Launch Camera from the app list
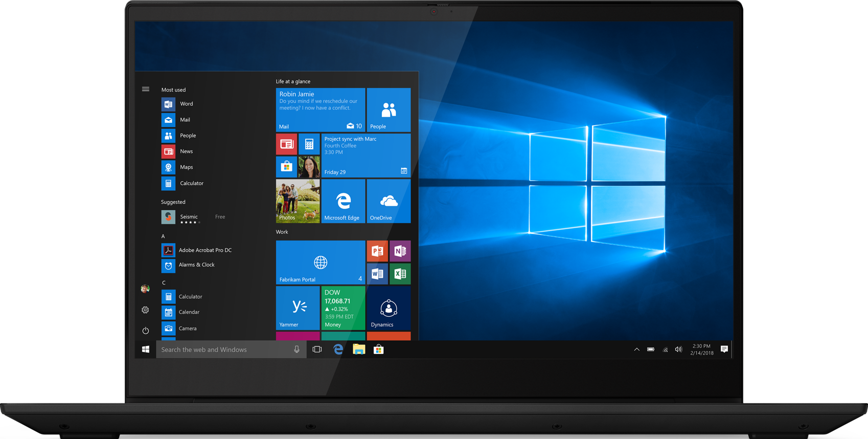The width and height of the screenshot is (868, 439). [x=179, y=328]
